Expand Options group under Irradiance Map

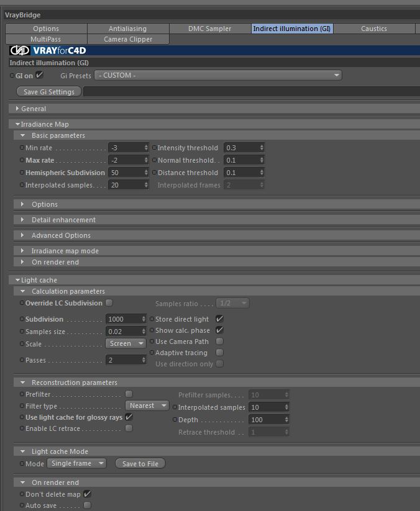pos(22,204)
